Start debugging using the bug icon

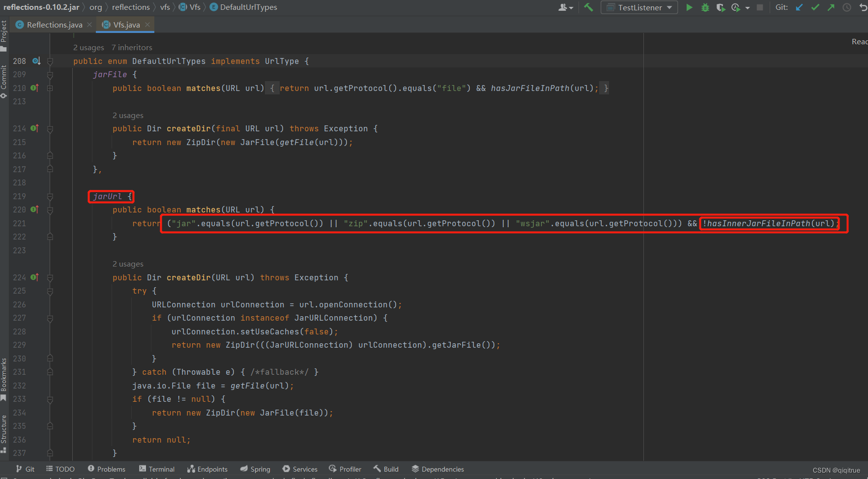tap(705, 7)
